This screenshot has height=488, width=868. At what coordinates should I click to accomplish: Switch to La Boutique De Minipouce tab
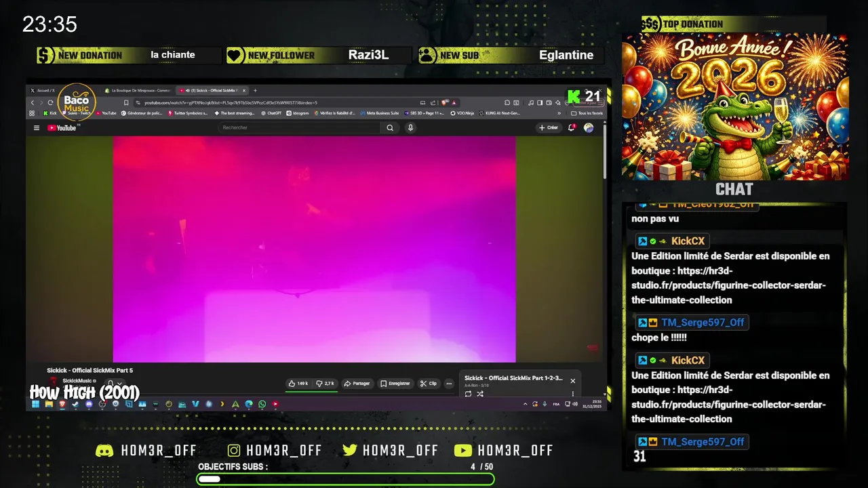click(x=138, y=90)
